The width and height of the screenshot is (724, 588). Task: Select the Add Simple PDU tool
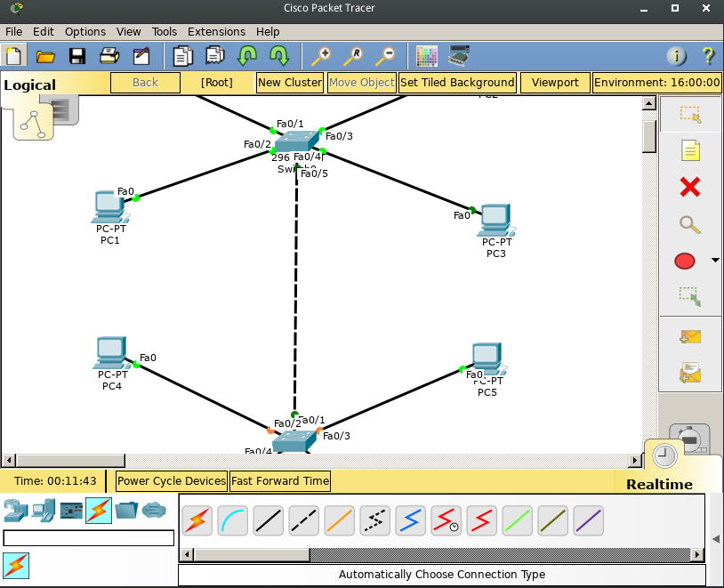[x=689, y=336]
